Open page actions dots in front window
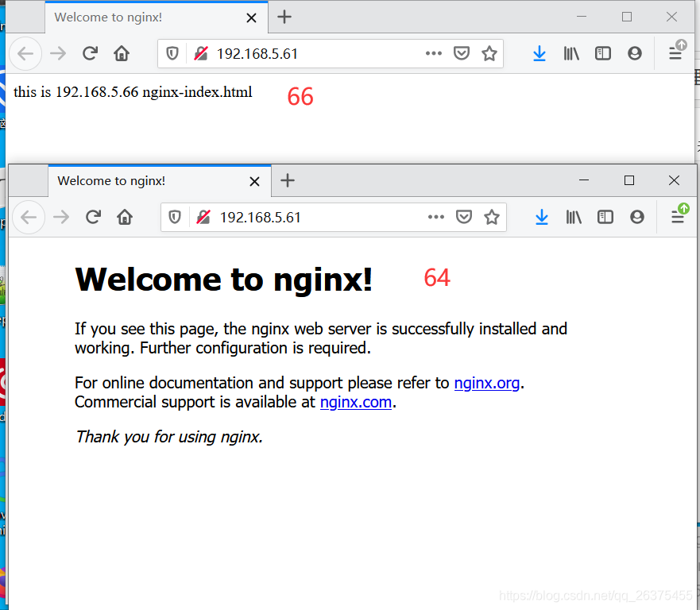The height and width of the screenshot is (610, 700). click(x=436, y=218)
